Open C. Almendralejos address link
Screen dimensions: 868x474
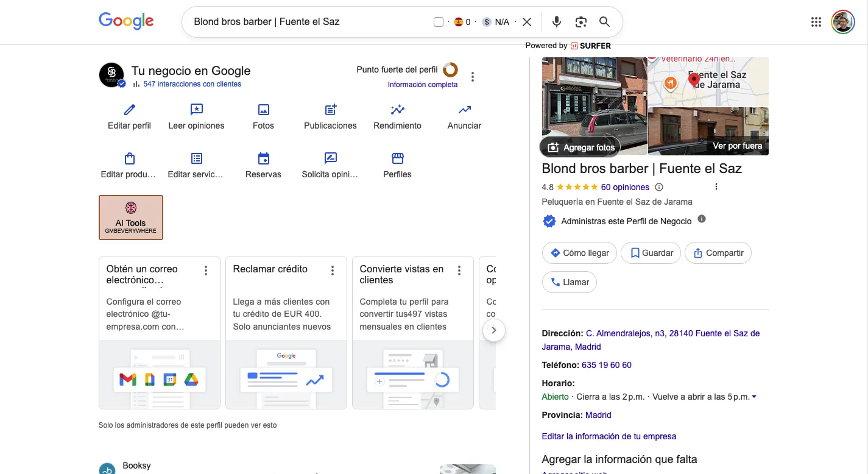tap(651, 340)
